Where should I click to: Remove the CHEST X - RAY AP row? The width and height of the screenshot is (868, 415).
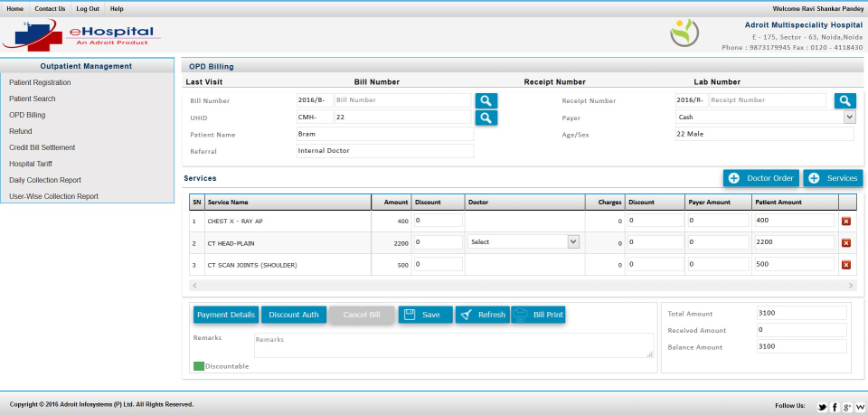click(846, 222)
